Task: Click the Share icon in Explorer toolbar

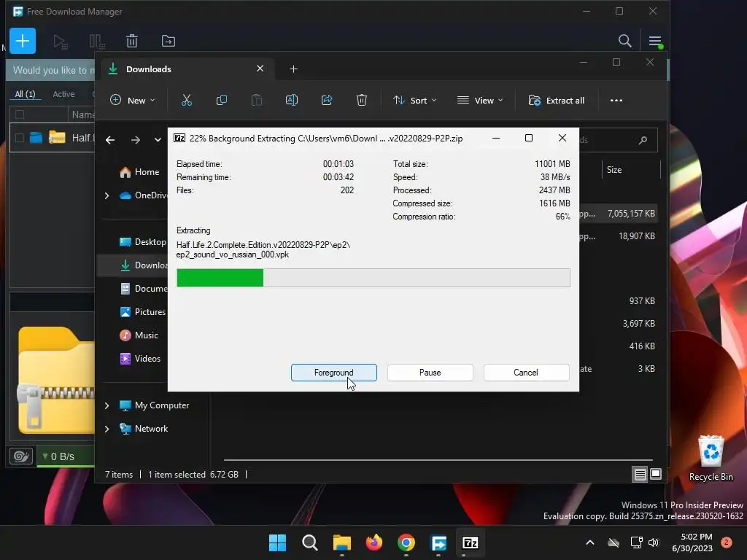Action: (x=327, y=100)
